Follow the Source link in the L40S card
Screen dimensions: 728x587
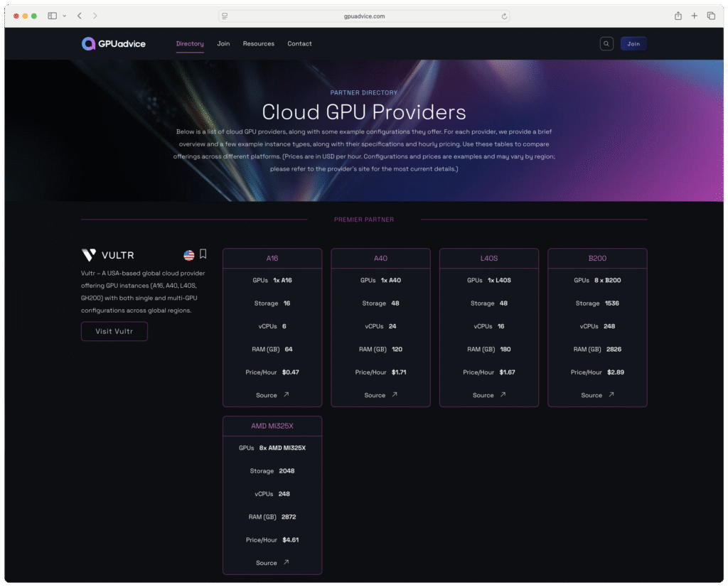[483, 395]
